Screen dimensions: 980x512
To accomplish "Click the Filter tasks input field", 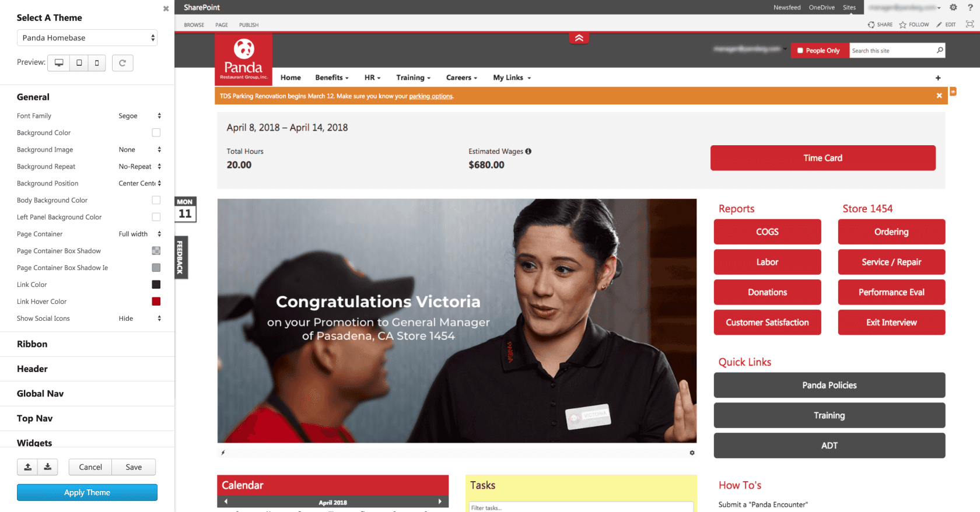I will coord(581,507).
